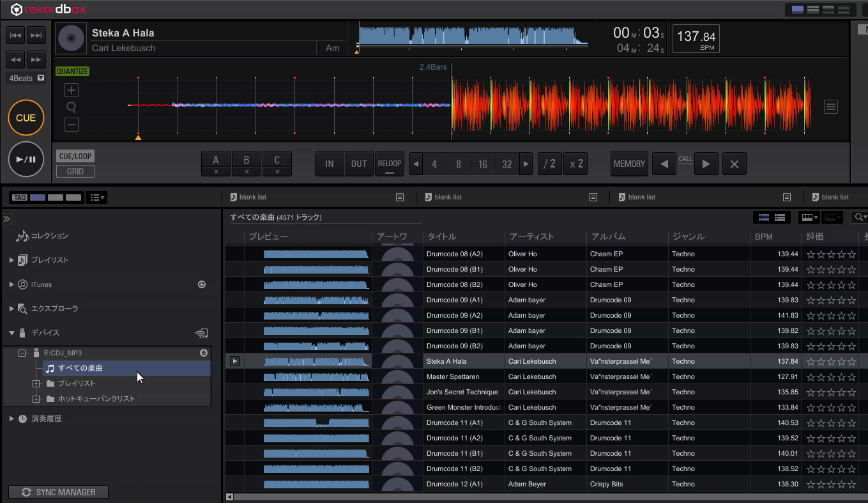Click the waveform magnifier reset icon

tap(72, 107)
